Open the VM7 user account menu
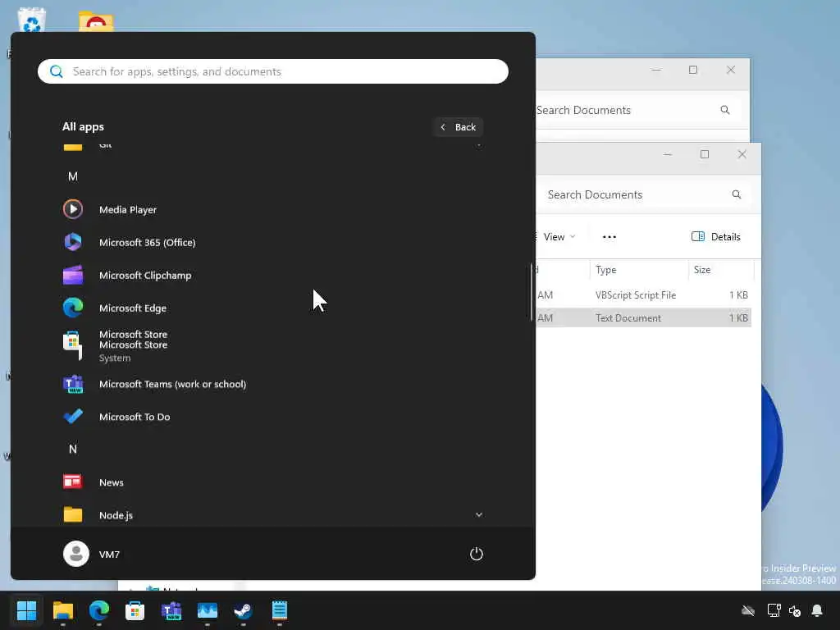The image size is (840, 630). [92, 554]
